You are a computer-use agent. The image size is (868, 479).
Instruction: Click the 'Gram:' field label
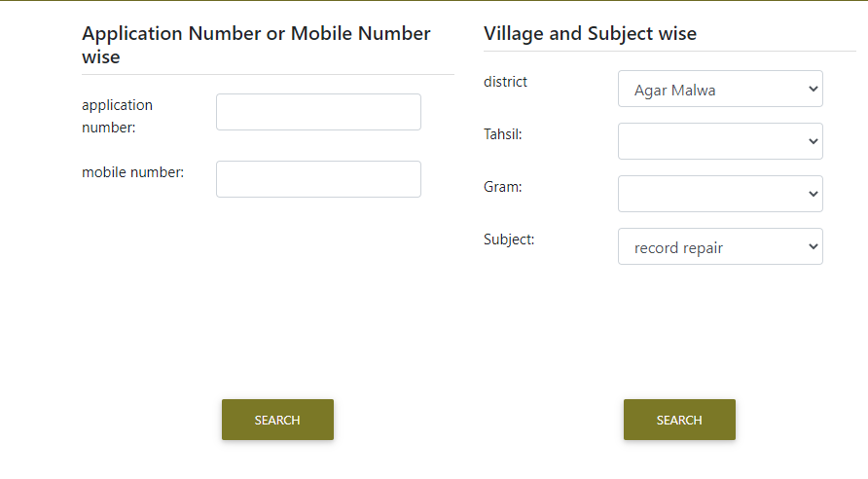[x=502, y=187]
